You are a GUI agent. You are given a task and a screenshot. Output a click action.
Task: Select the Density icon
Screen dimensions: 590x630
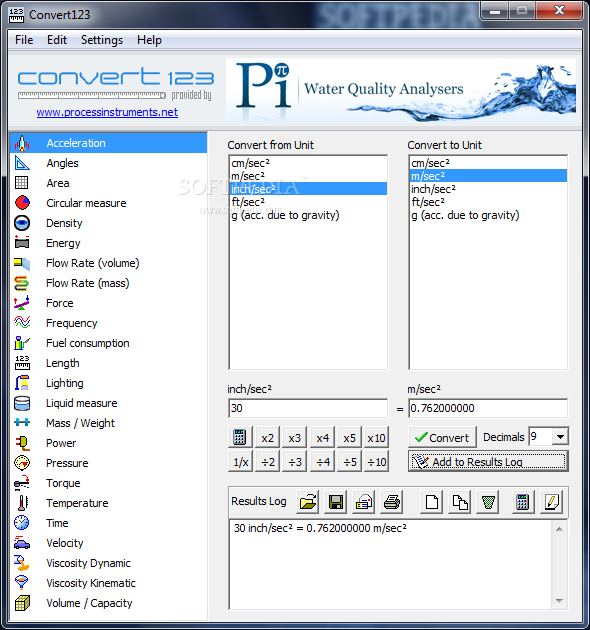tap(22, 223)
